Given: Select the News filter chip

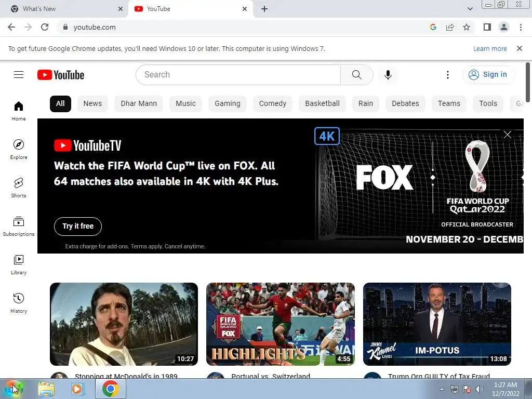Looking at the screenshot, I should (92, 104).
